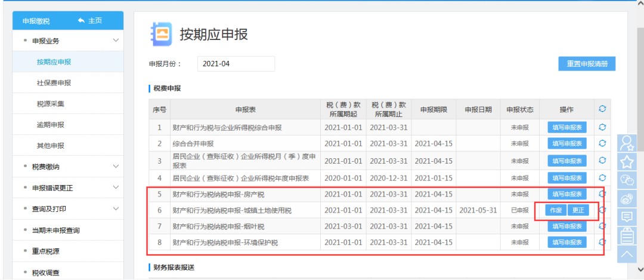This screenshot has height=280, width=644.
Task: Click the 申报期限 column header
Action: (x=434, y=109)
